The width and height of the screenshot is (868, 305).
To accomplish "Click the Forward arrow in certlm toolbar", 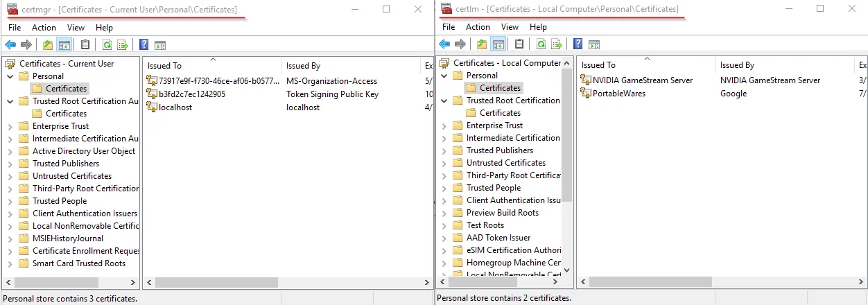I will point(460,44).
